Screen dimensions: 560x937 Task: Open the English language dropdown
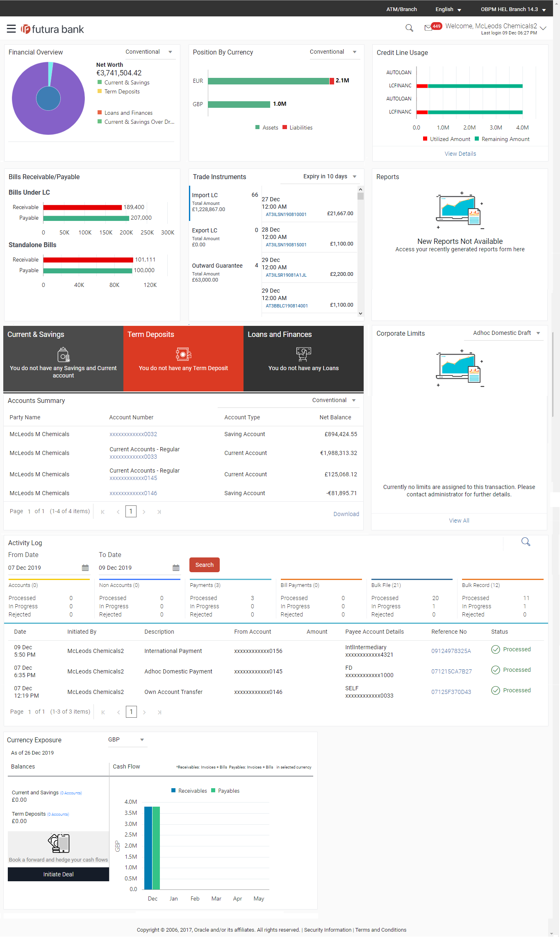pos(448,9)
